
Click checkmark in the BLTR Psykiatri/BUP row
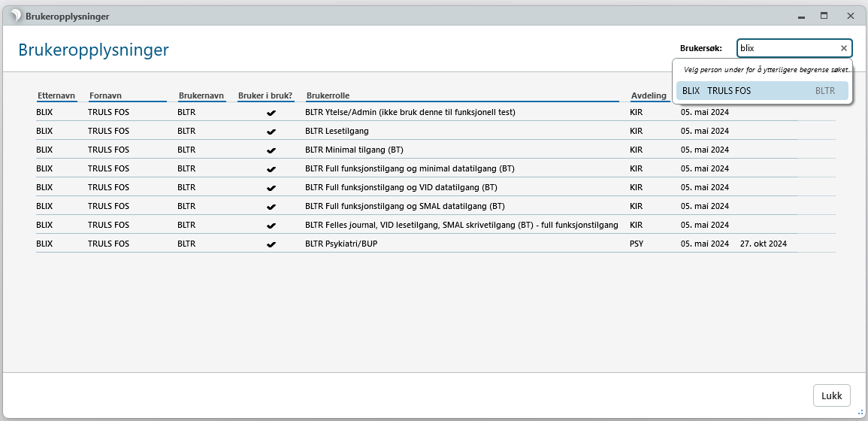[x=271, y=244]
